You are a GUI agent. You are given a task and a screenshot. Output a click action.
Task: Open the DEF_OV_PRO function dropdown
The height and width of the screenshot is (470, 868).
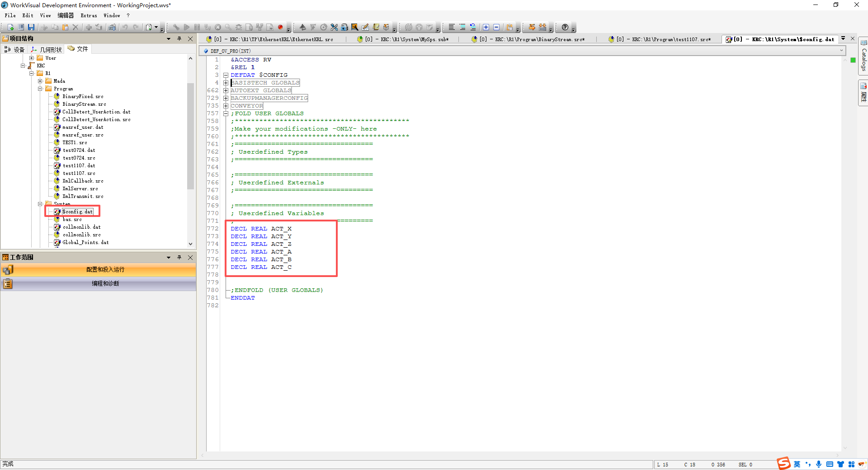pos(842,51)
